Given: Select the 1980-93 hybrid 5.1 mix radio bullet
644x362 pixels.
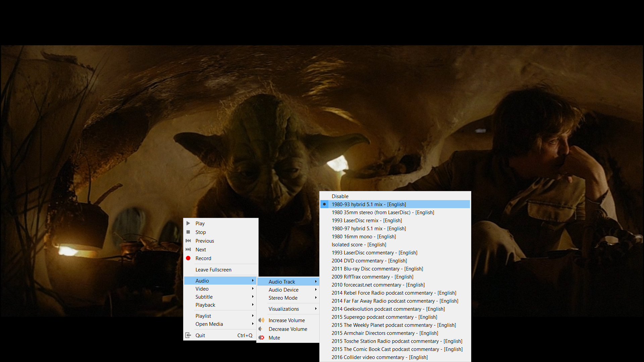Looking at the screenshot, I should [324, 204].
